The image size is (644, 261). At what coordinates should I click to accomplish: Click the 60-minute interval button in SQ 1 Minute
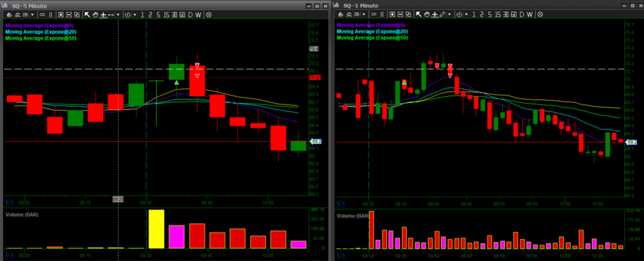coord(513,15)
